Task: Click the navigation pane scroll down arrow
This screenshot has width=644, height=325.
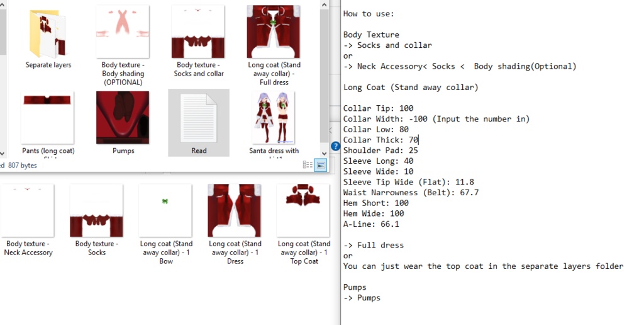Action: coord(2,154)
